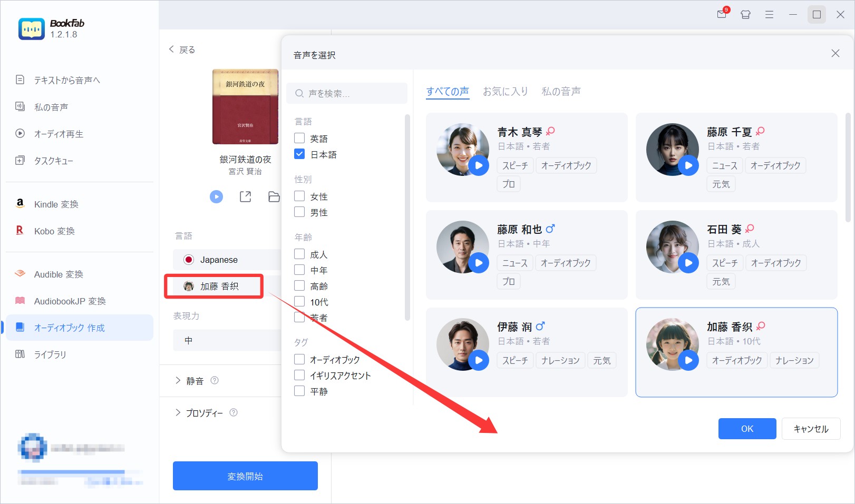
Task: Open the hamburger menu in title bar
Action: click(x=769, y=15)
